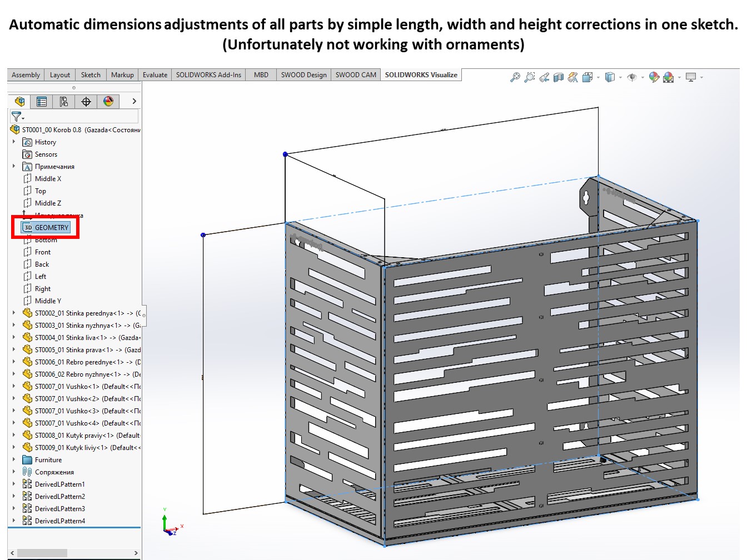Select the Middle Y plane
This screenshot has height=560, width=747.
pyautogui.click(x=42, y=301)
